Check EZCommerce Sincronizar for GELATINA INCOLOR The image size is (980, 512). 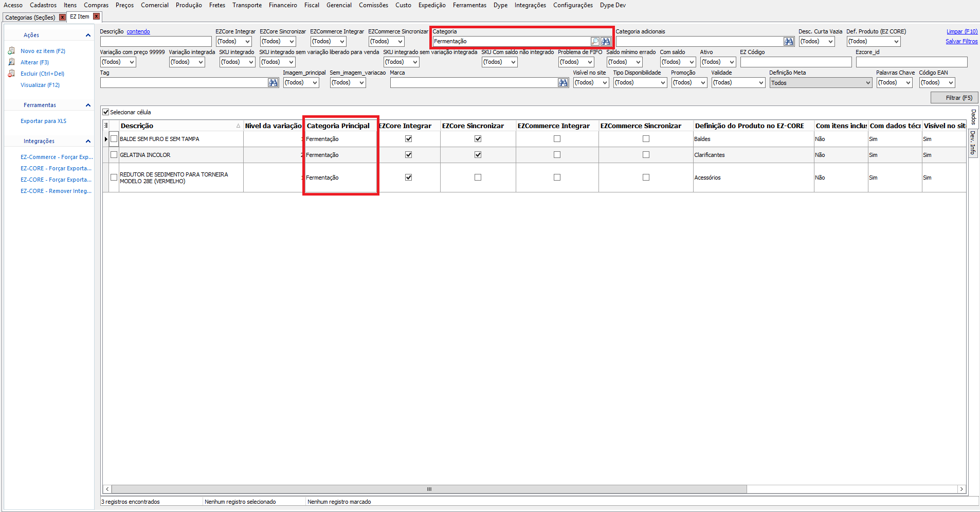coord(646,155)
